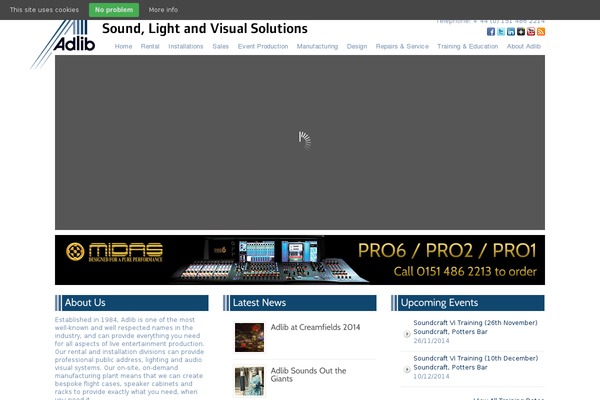Open Adlib Sounds Out the Giants article
The image size is (600, 400).
pos(308,375)
